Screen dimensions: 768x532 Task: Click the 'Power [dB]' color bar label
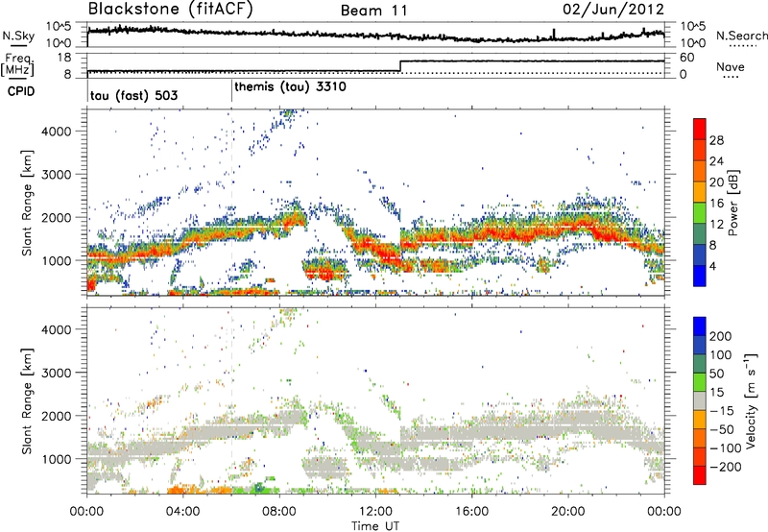pos(733,203)
